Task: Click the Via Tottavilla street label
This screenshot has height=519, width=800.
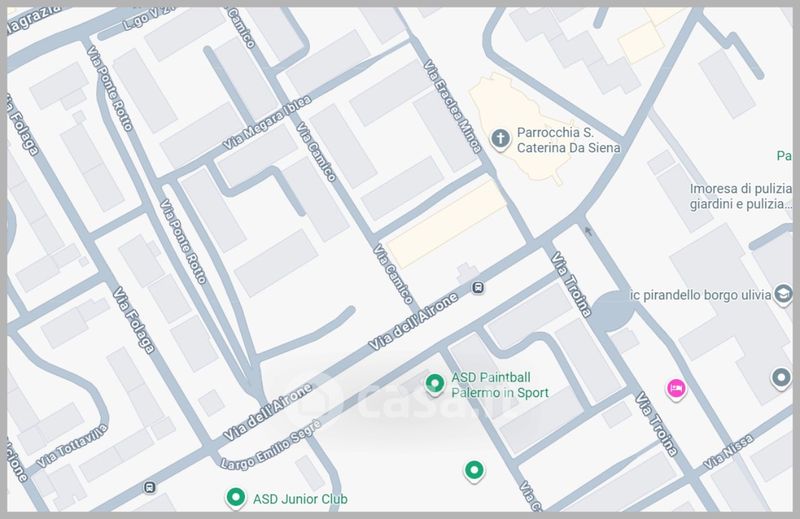Action: click(x=71, y=448)
